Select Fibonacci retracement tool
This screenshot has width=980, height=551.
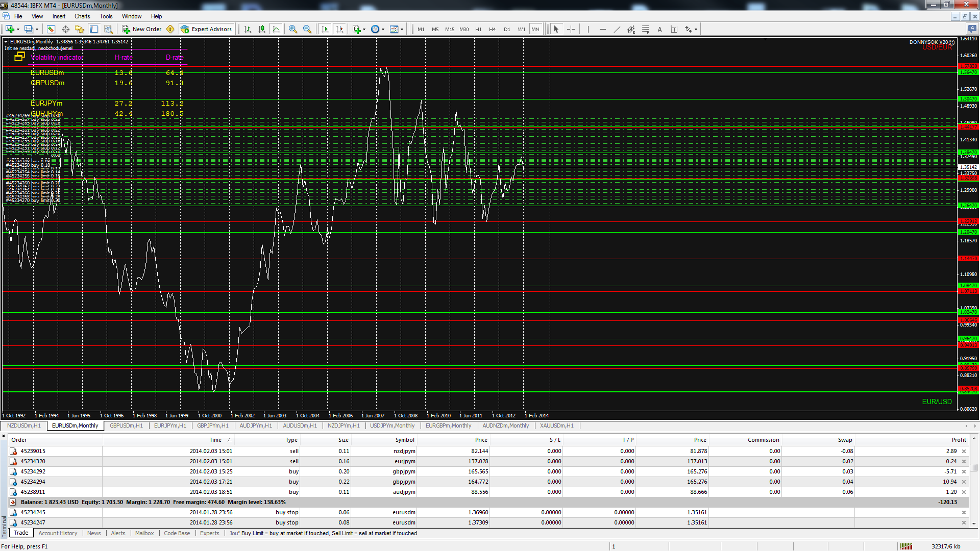pyautogui.click(x=645, y=29)
